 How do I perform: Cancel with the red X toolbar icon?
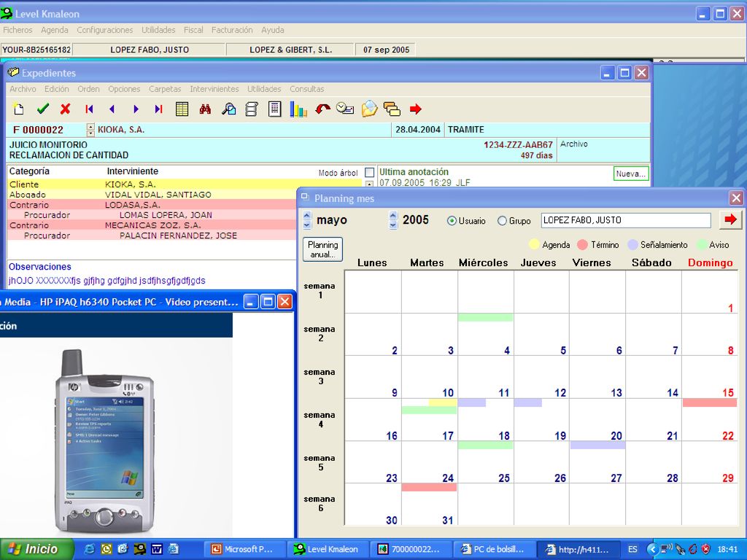65,109
